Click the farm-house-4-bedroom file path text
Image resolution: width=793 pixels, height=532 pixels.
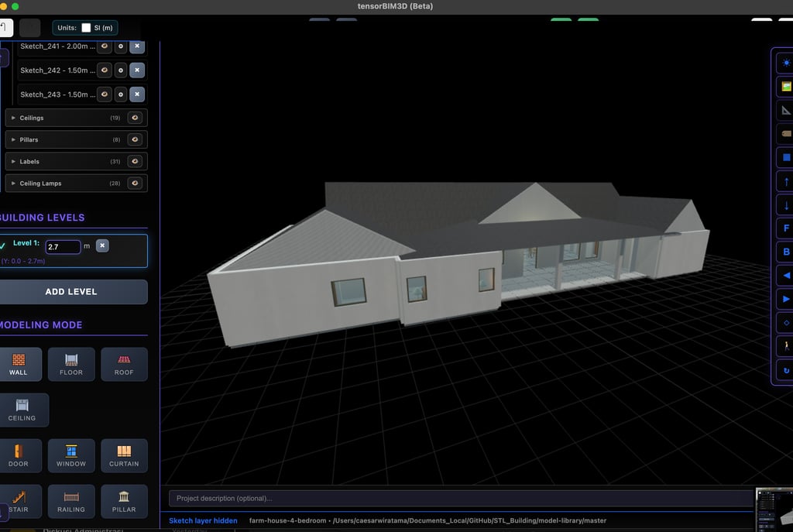click(427, 520)
